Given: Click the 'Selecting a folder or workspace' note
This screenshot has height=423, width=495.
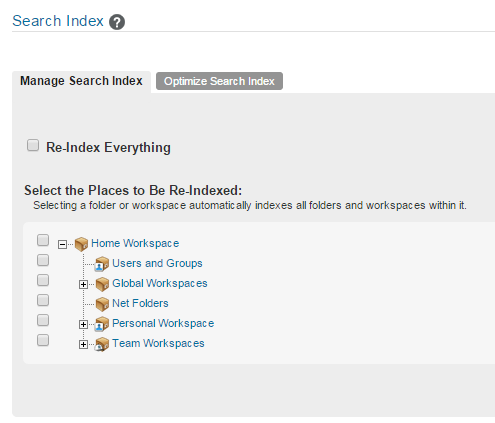Looking at the screenshot, I should click(250, 205).
